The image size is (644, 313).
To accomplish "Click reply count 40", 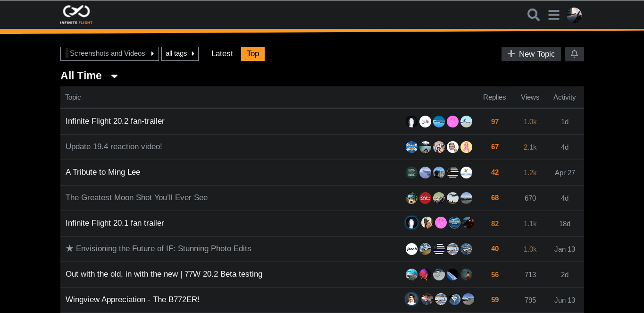I will click(495, 249).
